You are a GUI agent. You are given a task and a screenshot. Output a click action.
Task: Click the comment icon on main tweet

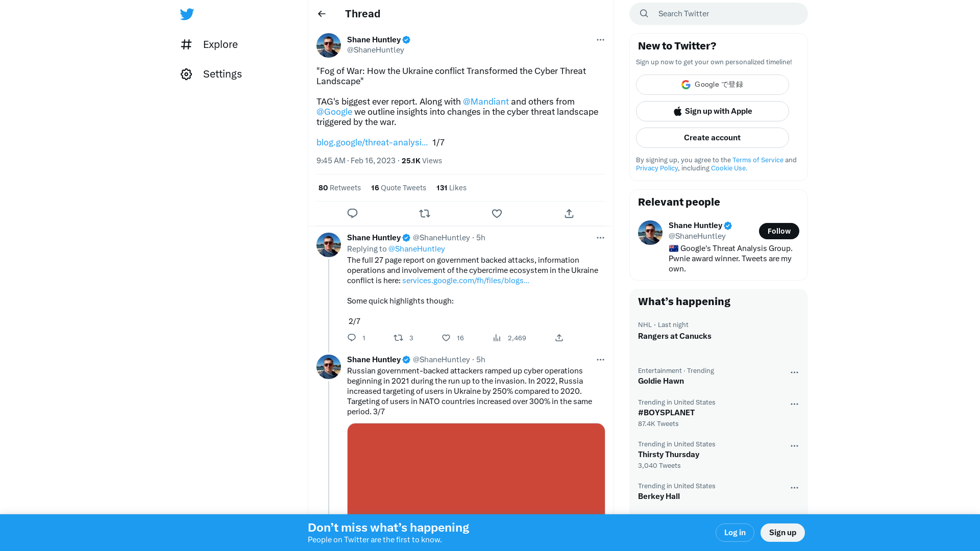pyautogui.click(x=352, y=213)
